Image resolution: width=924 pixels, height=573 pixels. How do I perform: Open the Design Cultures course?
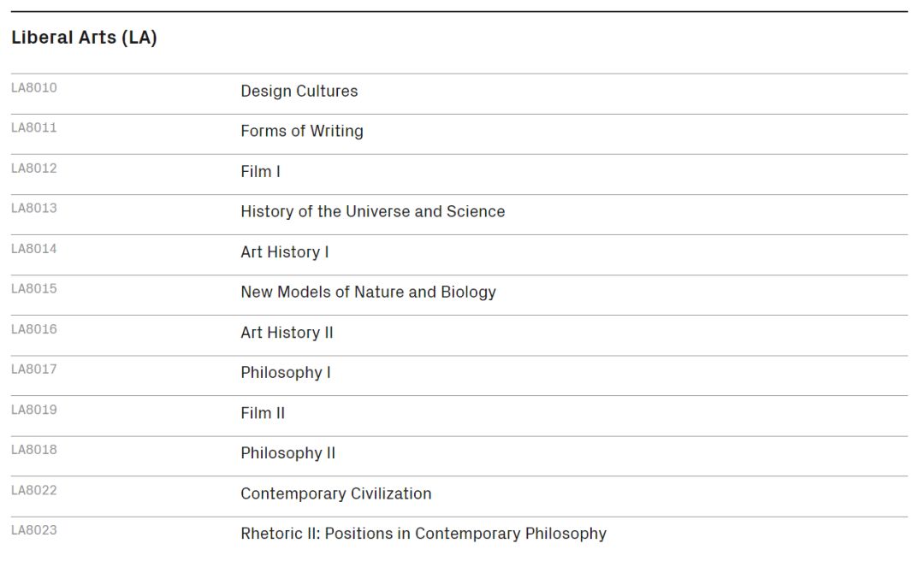tap(299, 92)
